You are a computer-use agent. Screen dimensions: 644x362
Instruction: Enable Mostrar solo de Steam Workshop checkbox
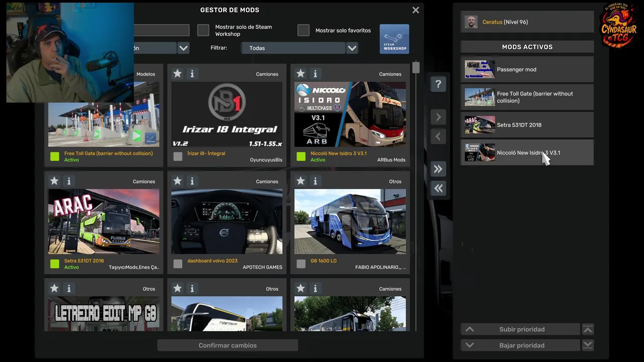[x=203, y=30]
